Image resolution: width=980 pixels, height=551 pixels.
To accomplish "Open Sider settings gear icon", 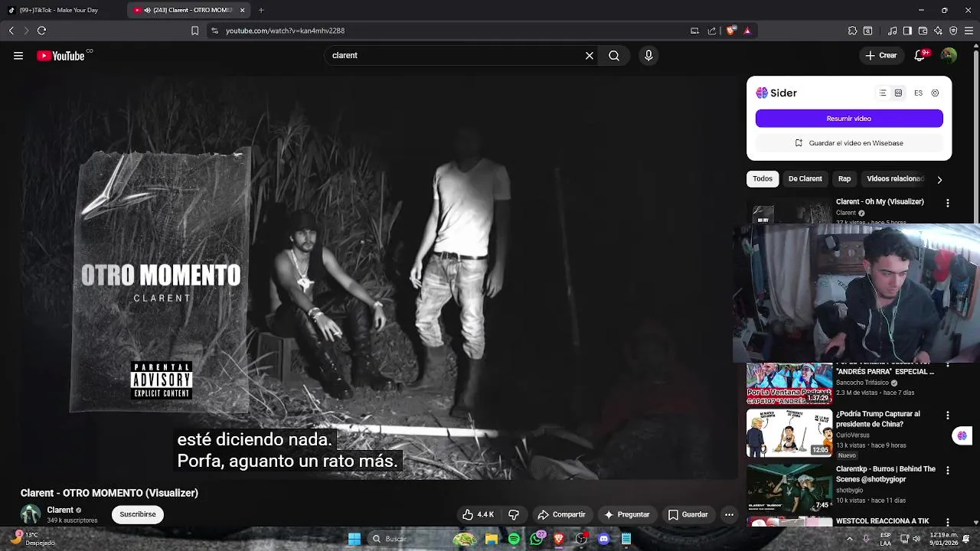I will click(935, 93).
